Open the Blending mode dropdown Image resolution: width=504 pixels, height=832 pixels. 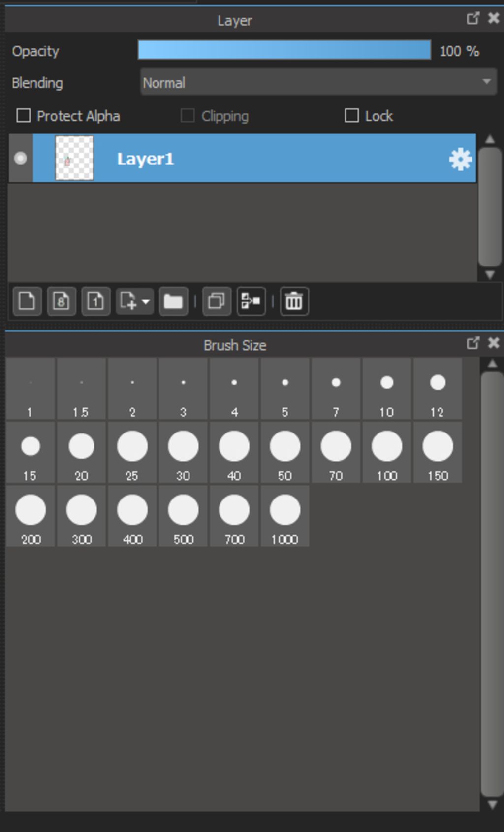tap(318, 82)
